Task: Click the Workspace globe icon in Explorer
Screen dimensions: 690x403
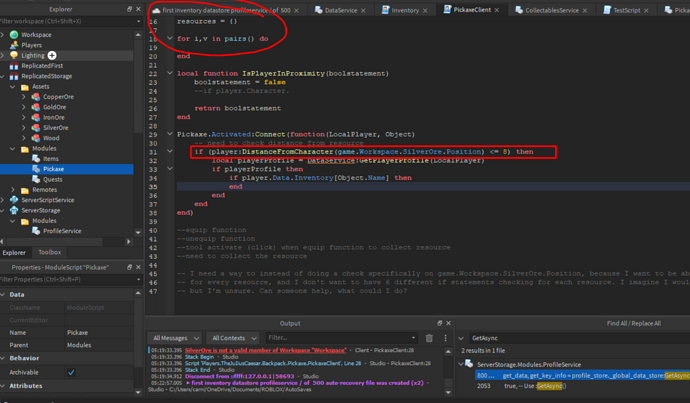Action: [x=13, y=34]
